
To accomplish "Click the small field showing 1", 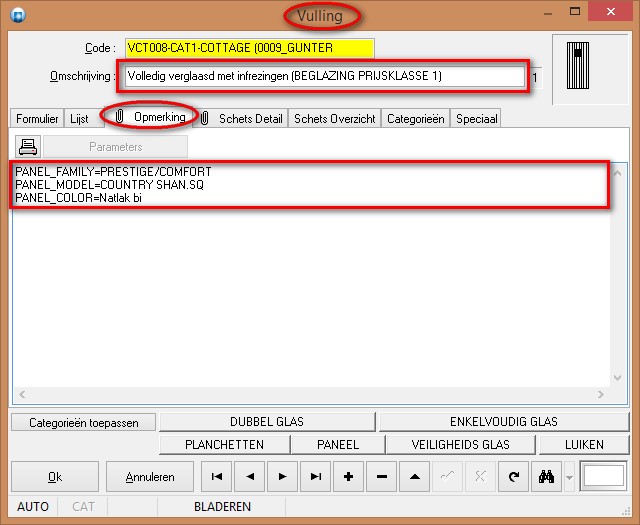I will click(x=536, y=78).
